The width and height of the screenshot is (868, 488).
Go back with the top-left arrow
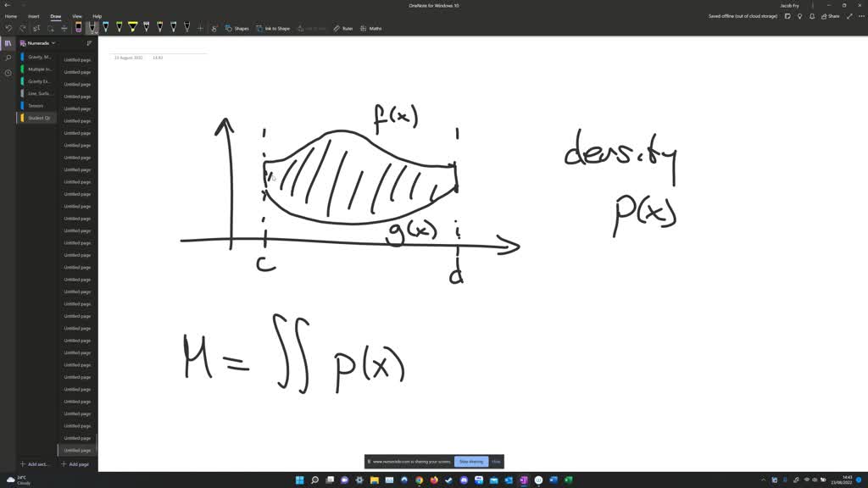[x=7, y=5]
